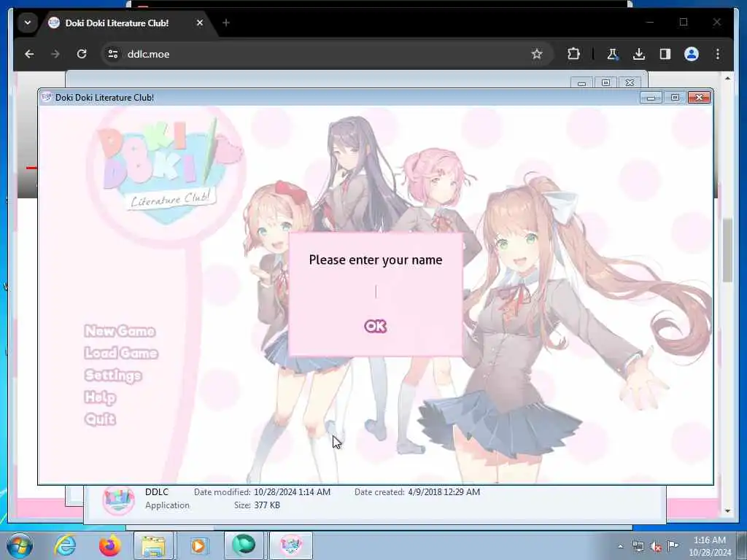
Task: Open the Chrome Labs flask icon
Action: point(613,54)
